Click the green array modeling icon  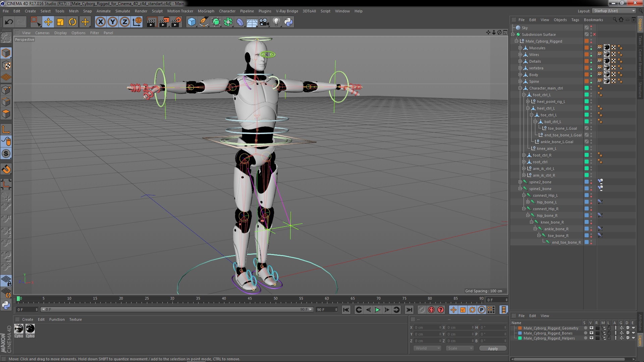228,22
